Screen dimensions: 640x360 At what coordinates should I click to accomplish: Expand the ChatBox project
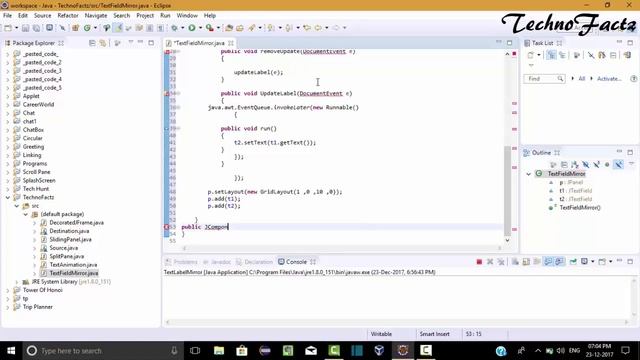(8, 130)
